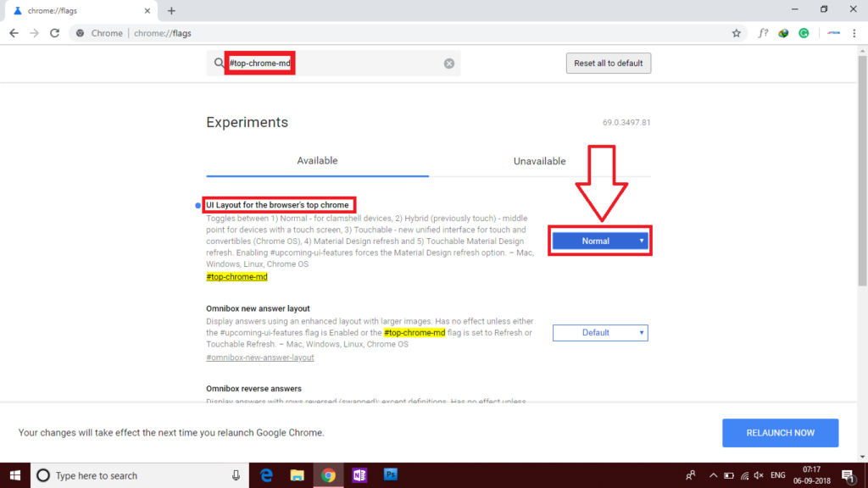Open a new tab with the plus button
Screen dimensions: 868x488
click(171, 11)
